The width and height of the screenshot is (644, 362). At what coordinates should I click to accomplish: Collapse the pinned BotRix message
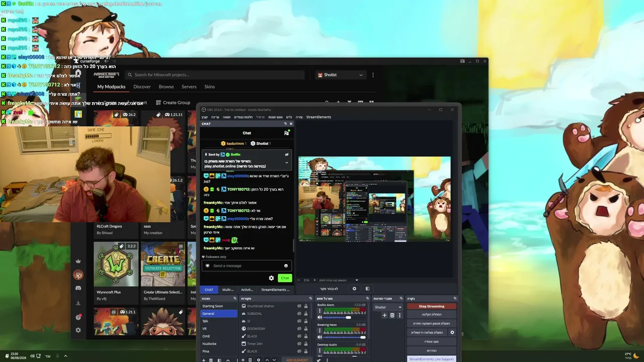pos(287,163)
